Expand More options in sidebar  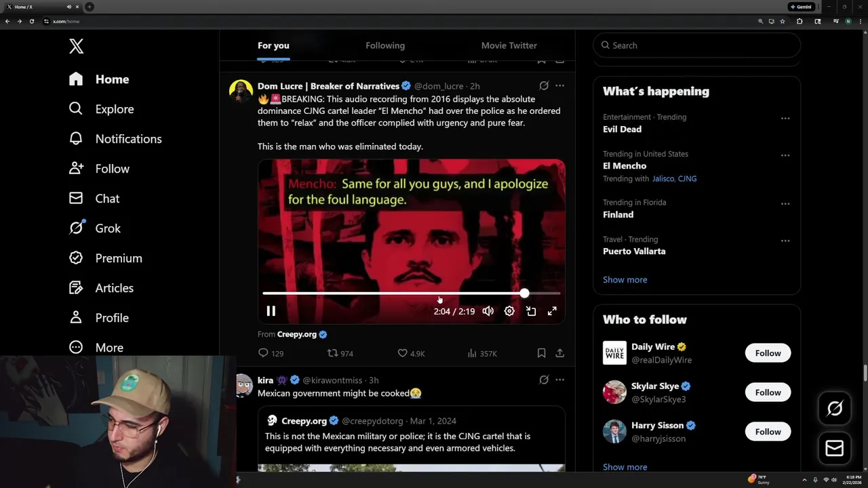(x=96, y=348)
